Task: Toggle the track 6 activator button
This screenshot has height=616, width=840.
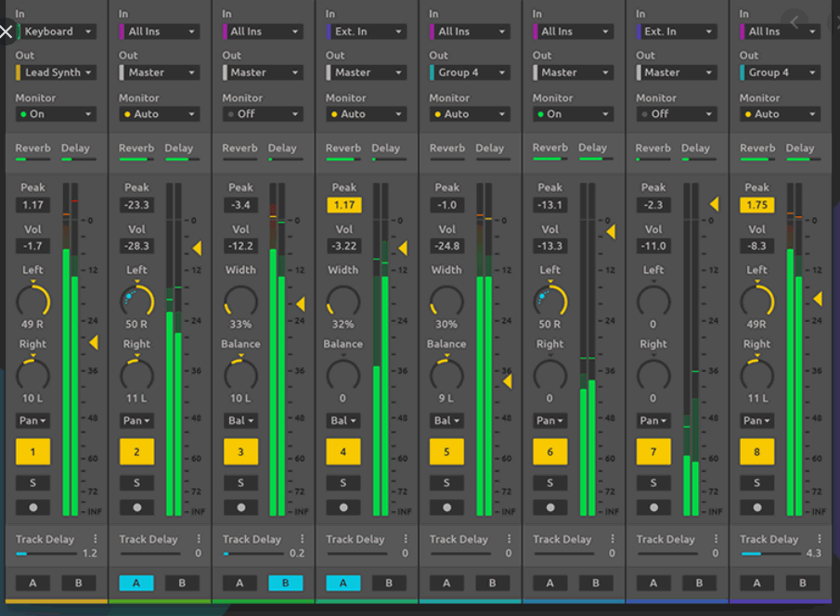Action: pos(549,452)
